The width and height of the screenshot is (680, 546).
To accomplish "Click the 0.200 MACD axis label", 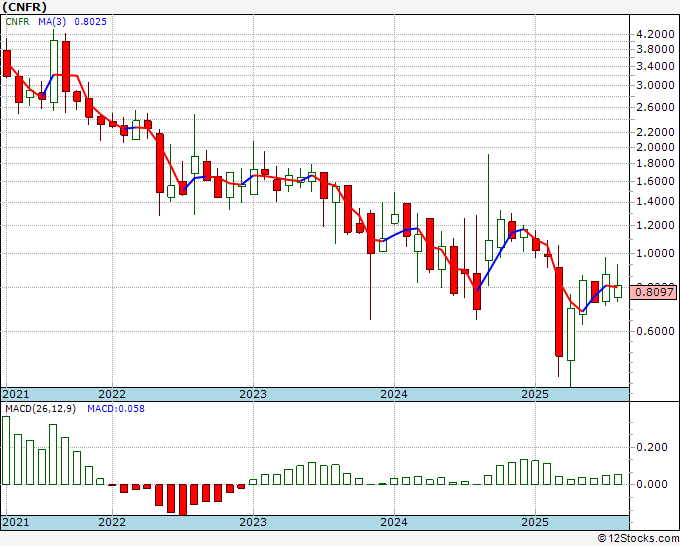I will tap(651, 447).
